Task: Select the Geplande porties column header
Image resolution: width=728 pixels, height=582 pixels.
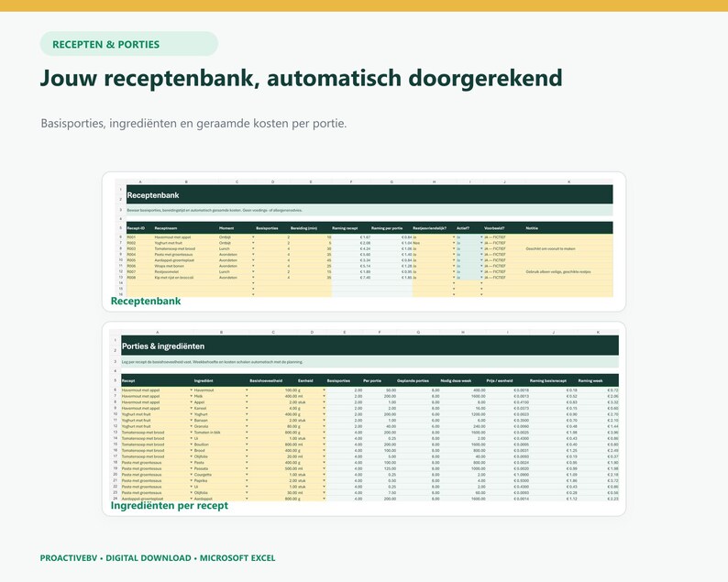Action: click(x=413, y=380)
